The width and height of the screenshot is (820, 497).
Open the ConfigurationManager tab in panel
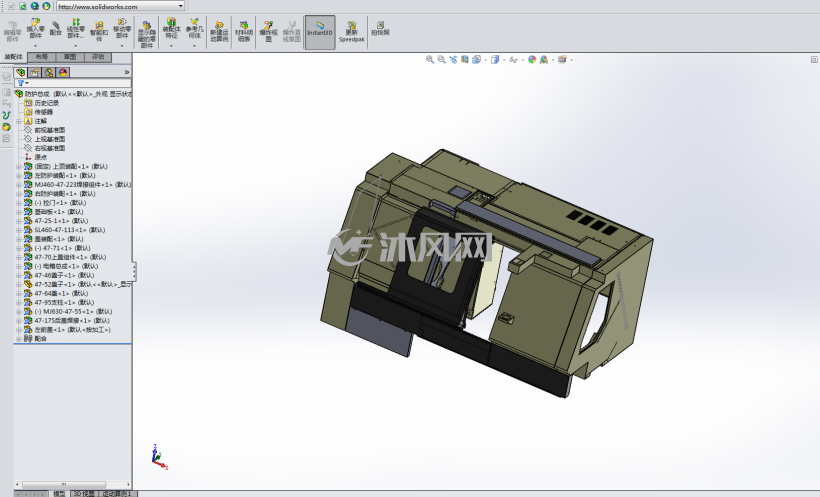(49, 72)
